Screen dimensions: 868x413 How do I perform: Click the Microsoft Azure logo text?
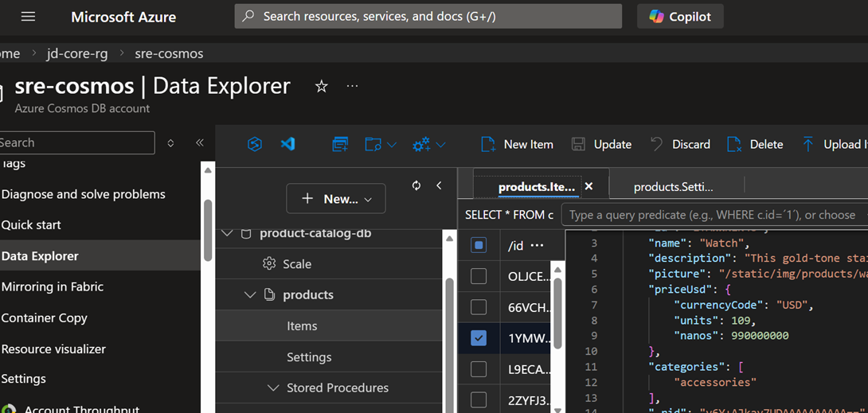tap(123, 18)
